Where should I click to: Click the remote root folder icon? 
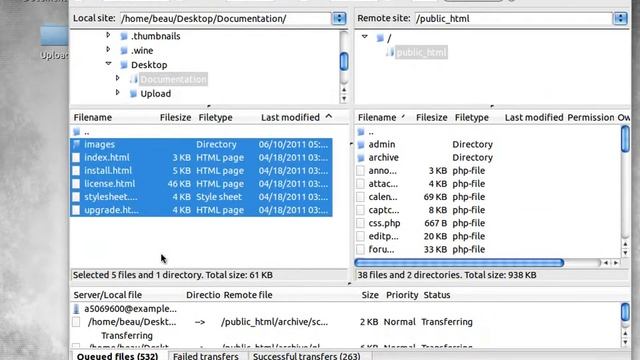pos(380,38)
